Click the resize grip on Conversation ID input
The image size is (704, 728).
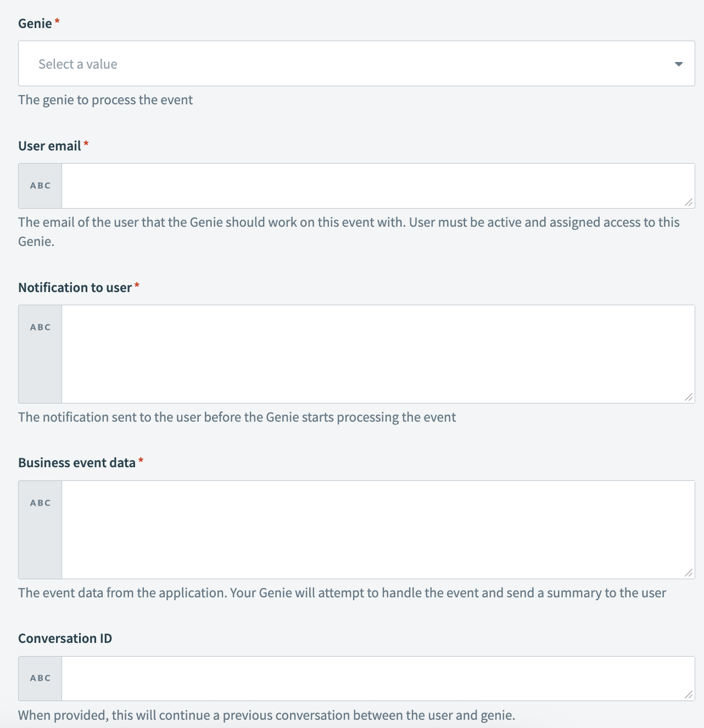coord(690,696)
